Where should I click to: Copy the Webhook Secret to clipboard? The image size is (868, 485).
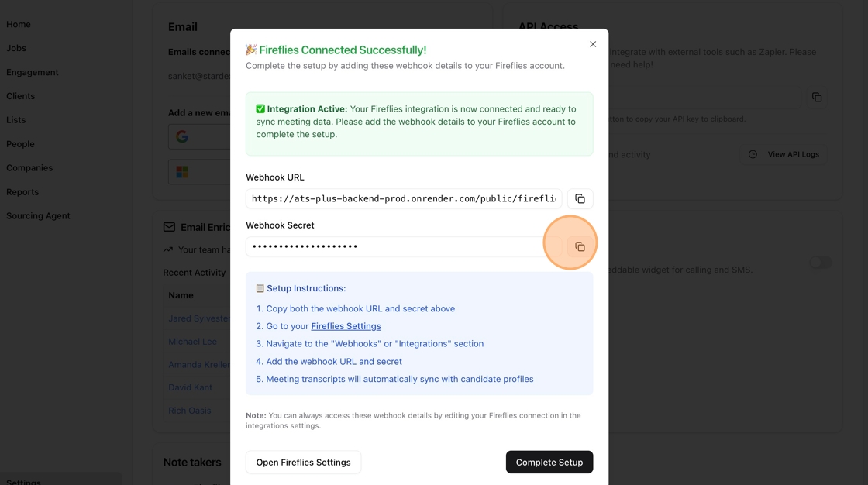(x=580, y=246)
